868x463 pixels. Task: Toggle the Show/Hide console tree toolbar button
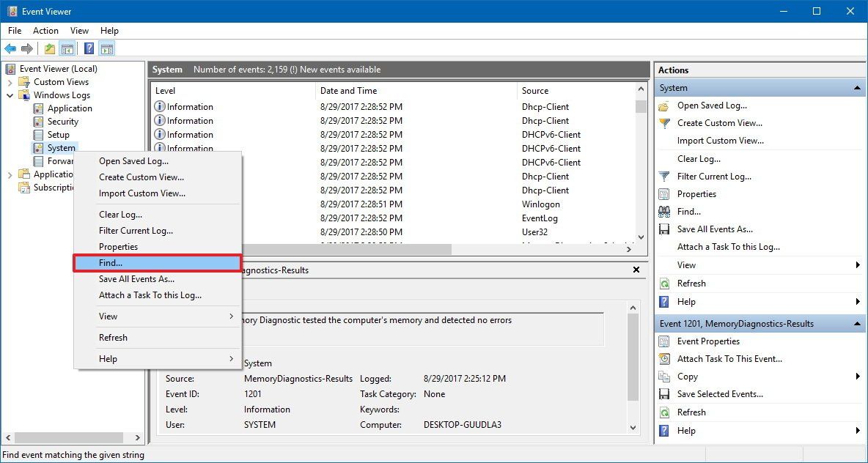pyautogui.click(x=67, y=48)
